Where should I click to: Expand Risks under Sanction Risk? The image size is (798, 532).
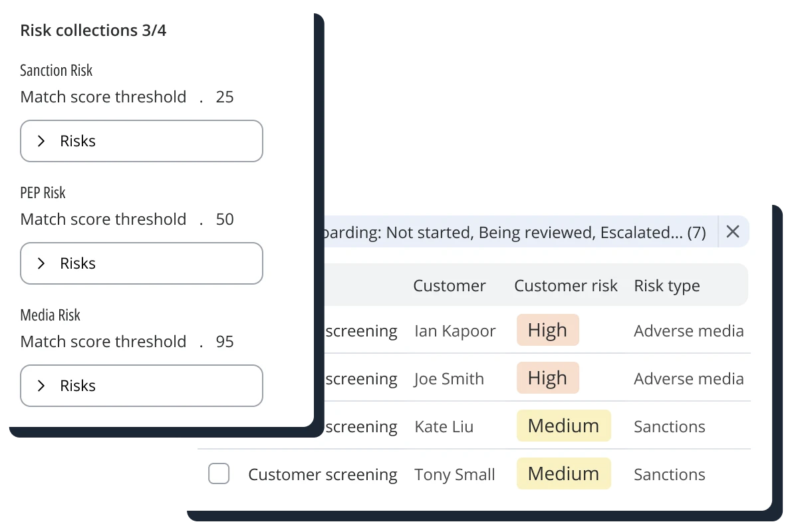click(141, 141)
